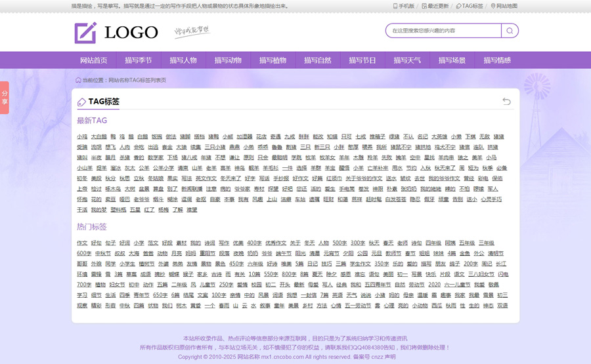Open the 描写动物 navigation tab

tap(228, 60)
